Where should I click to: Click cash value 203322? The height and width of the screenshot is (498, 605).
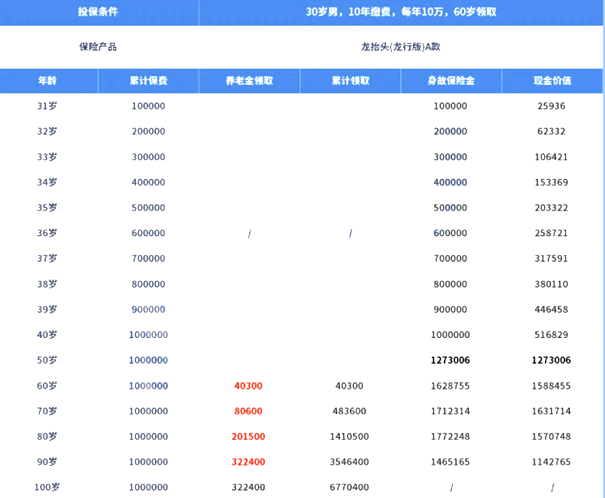point(551,208)
